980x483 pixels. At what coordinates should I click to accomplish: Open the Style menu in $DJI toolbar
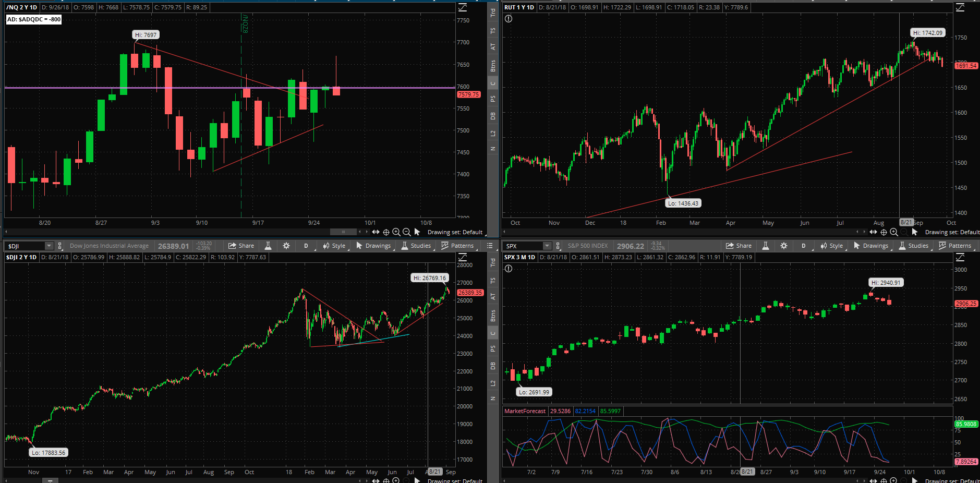[334, 246]
